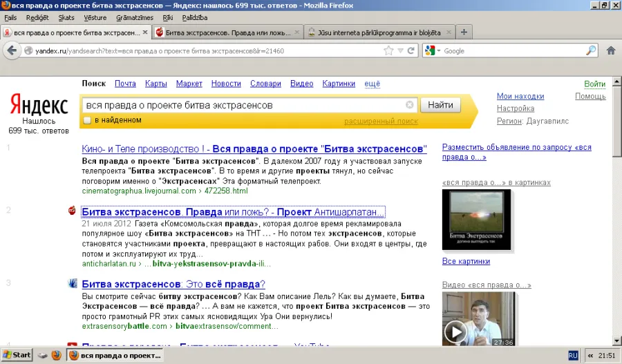Open the Картинки link
The width and height of the screenshot is (622, 364).
coord(339,84)
